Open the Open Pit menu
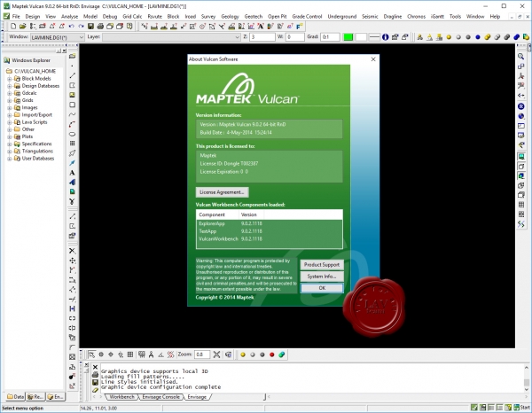This screenshot has width=532, height=413. [x=278, y=16]
